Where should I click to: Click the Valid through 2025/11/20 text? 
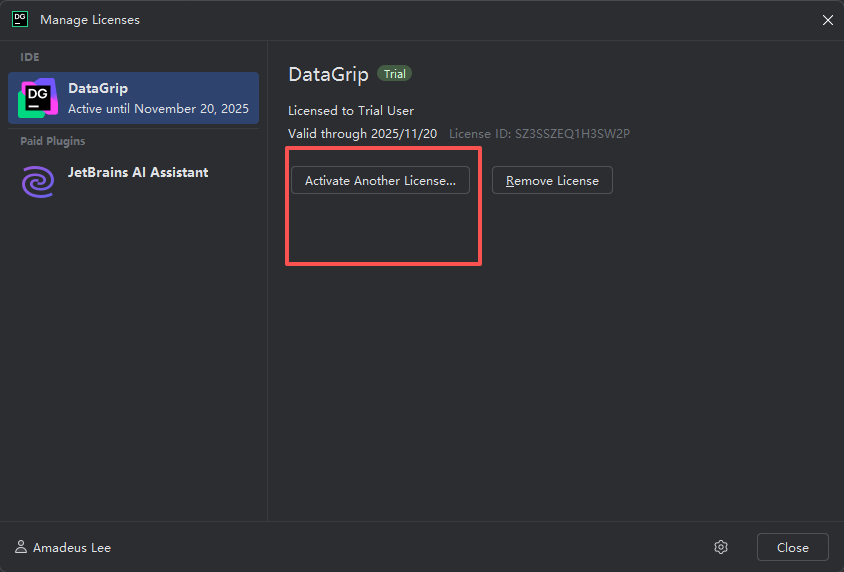tap(362, 133)
